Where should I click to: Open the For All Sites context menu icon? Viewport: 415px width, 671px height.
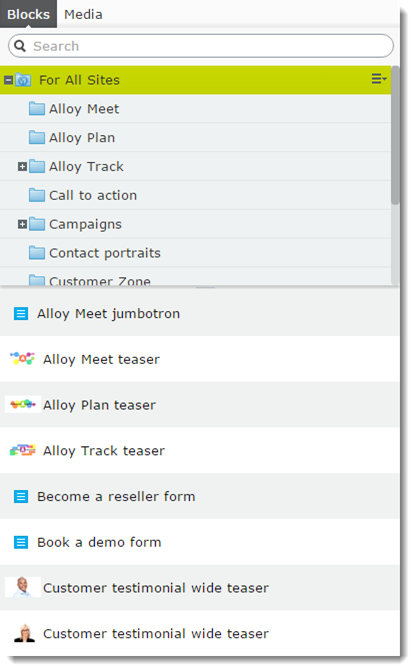point(379,79)
